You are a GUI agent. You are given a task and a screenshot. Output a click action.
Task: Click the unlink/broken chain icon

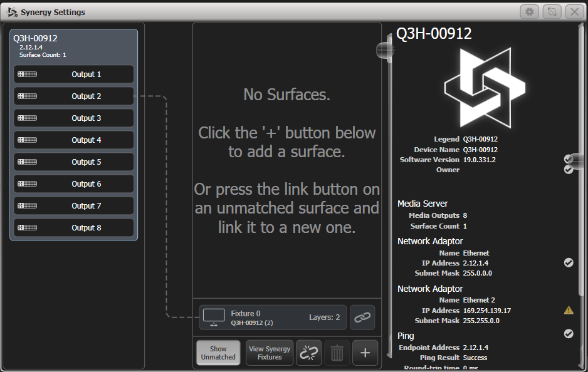(x=308, y=353)
